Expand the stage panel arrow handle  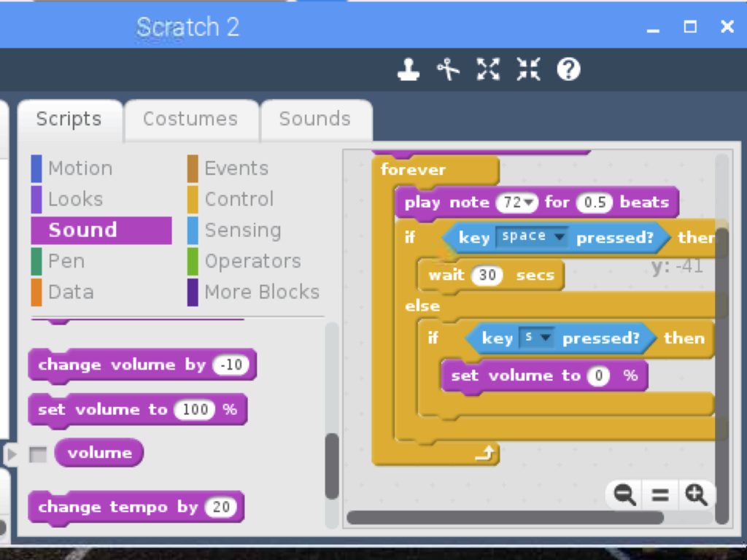(12, 454)
